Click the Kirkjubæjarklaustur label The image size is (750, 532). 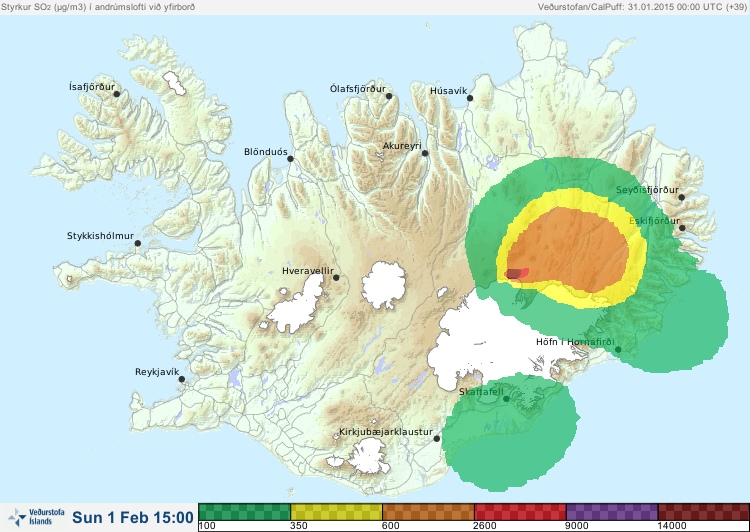click(x=386, y=432)
